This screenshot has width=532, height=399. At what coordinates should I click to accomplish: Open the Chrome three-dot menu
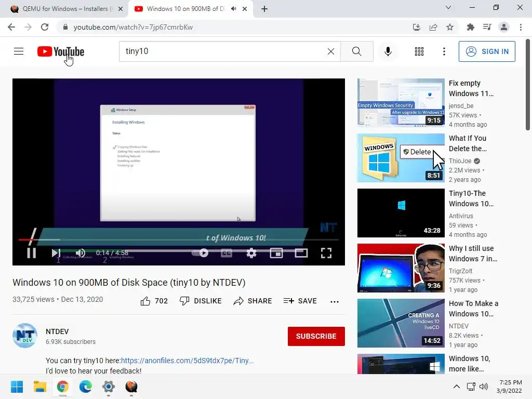pyautogui.click(x=521, y=27)
